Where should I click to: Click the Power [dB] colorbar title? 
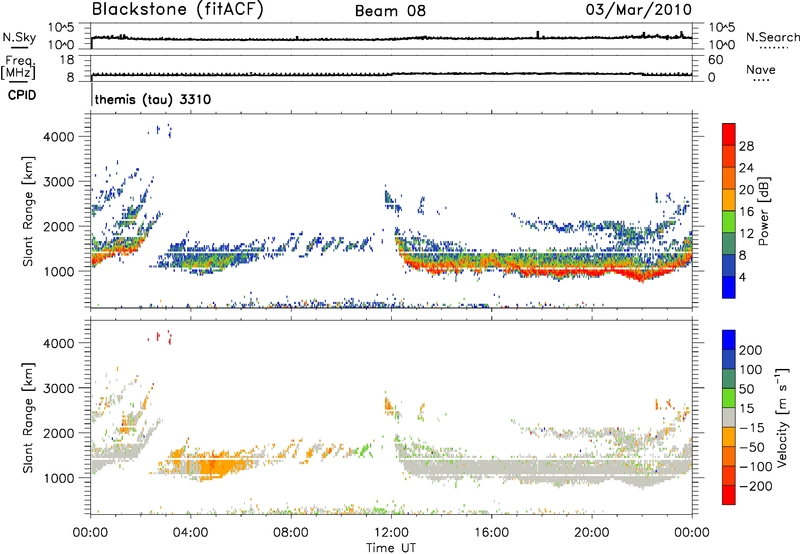(763, 211)
